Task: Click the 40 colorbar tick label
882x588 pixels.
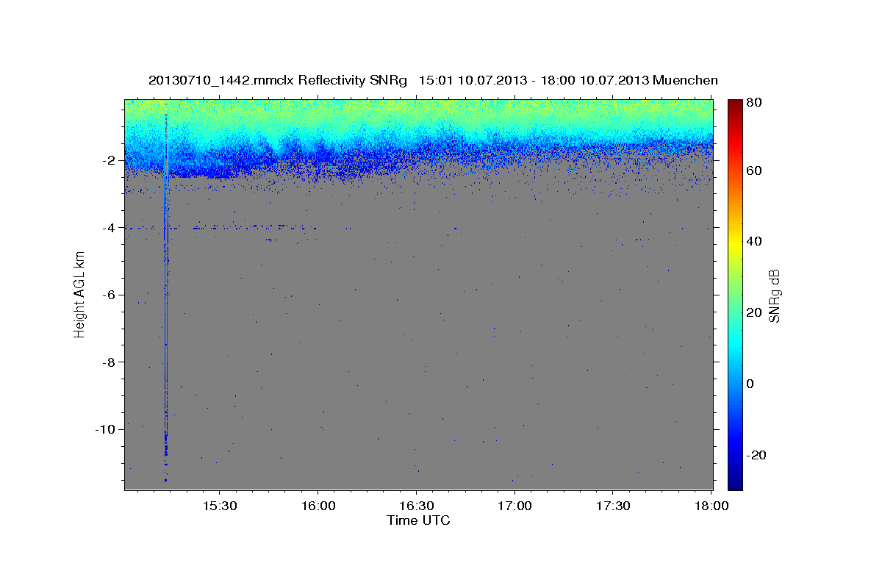Action: pos(753,242)
